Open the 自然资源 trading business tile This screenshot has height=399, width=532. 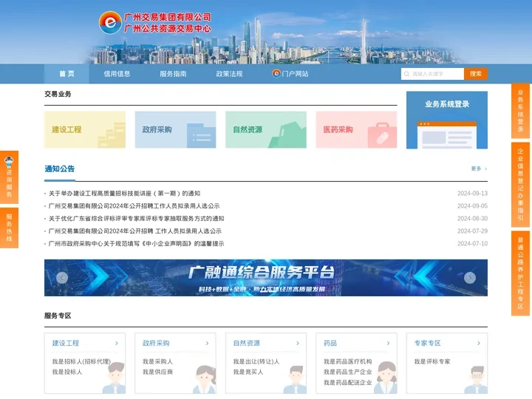(266, 129)
